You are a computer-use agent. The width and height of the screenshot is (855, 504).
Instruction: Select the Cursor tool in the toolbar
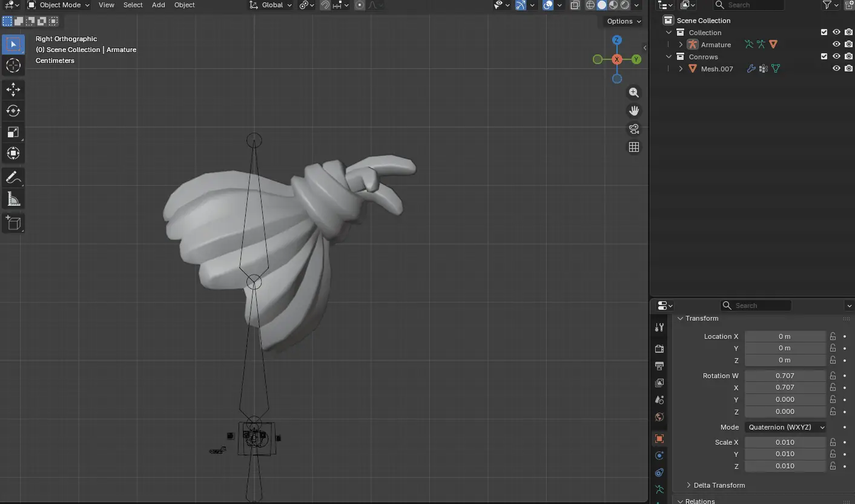point(13,65)
